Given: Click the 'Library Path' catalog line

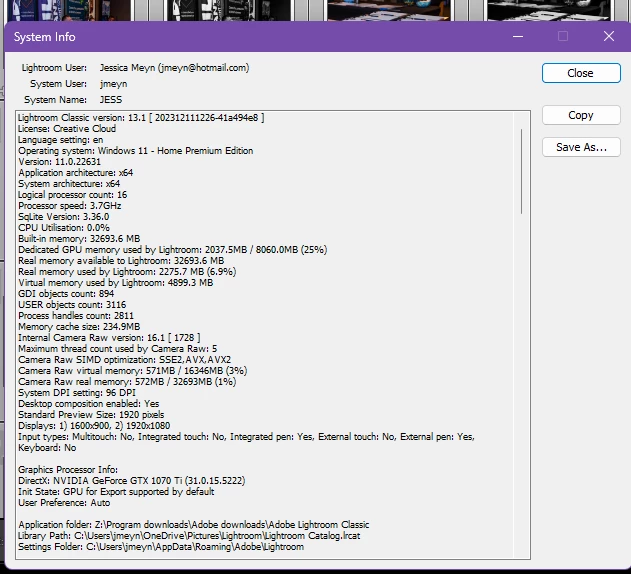Looking at the screenshot, I should (x=189, y=535).
